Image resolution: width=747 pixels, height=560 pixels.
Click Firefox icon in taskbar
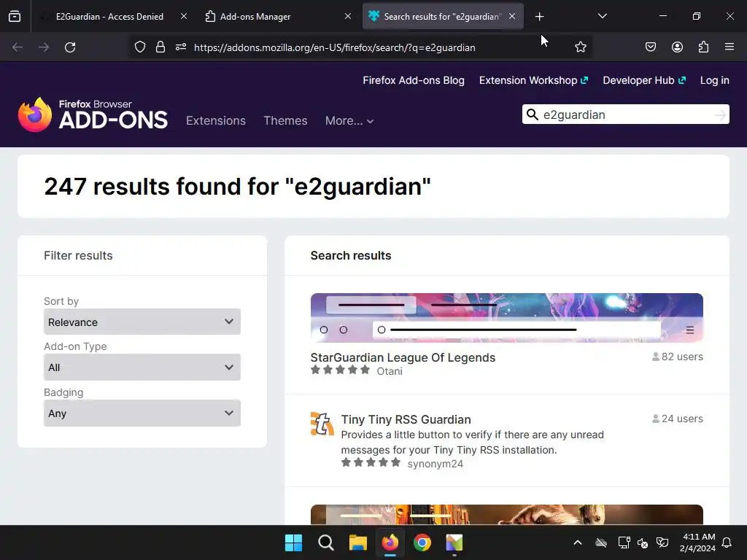point(390,542)
